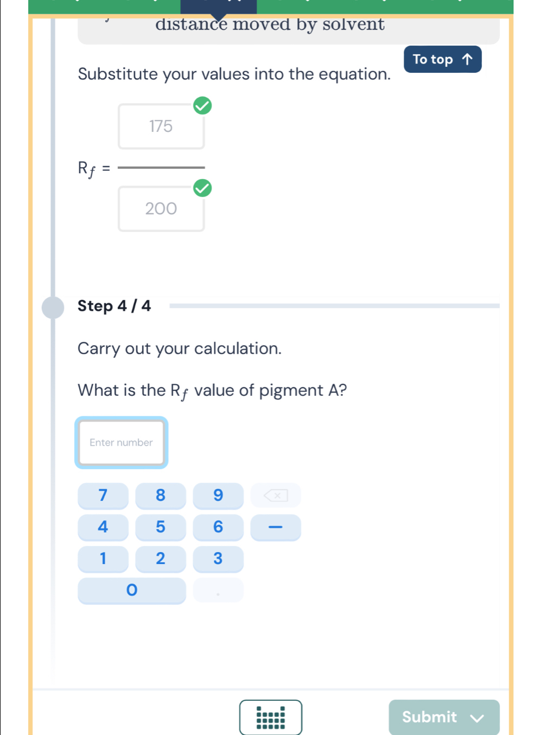Select the highlighted question in the top navigation bar
Viewport: 560px width, 735px height.
(x=218, y=5)
